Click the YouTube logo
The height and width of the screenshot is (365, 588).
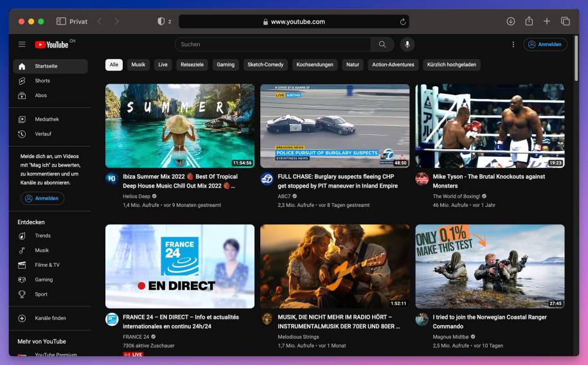(x=52, y=44)
